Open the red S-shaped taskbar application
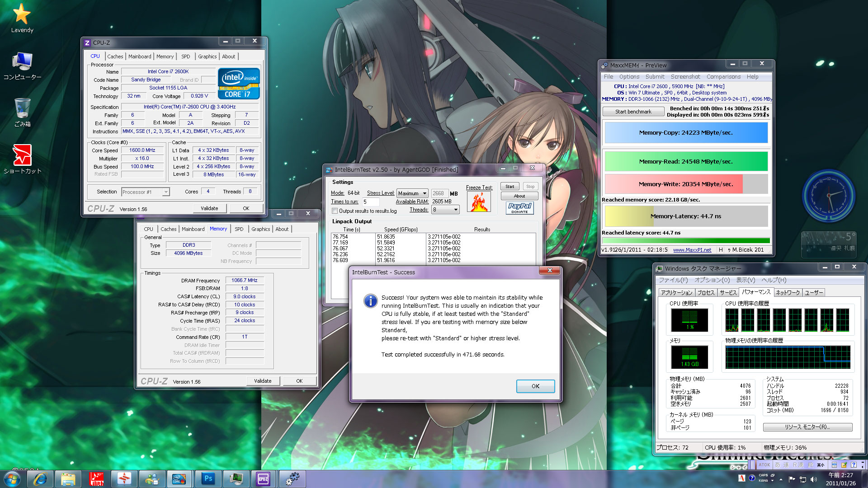The image size is (868, 488). click(x=124, y=479)
